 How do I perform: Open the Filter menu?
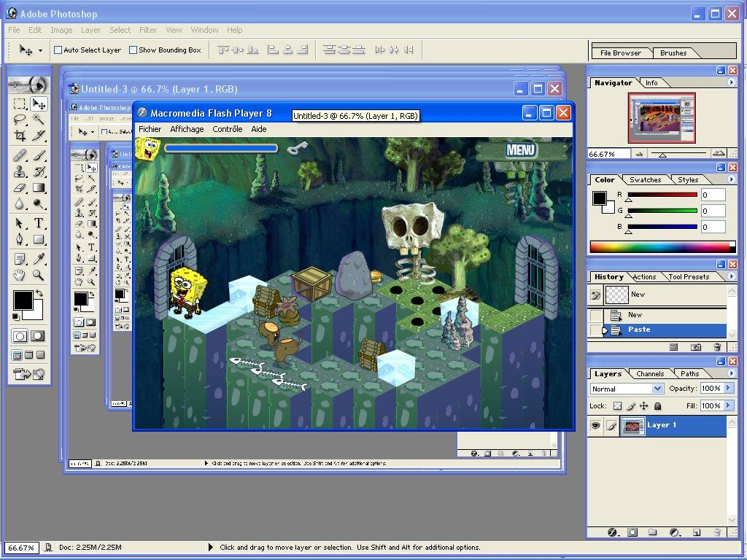(148, 29)
